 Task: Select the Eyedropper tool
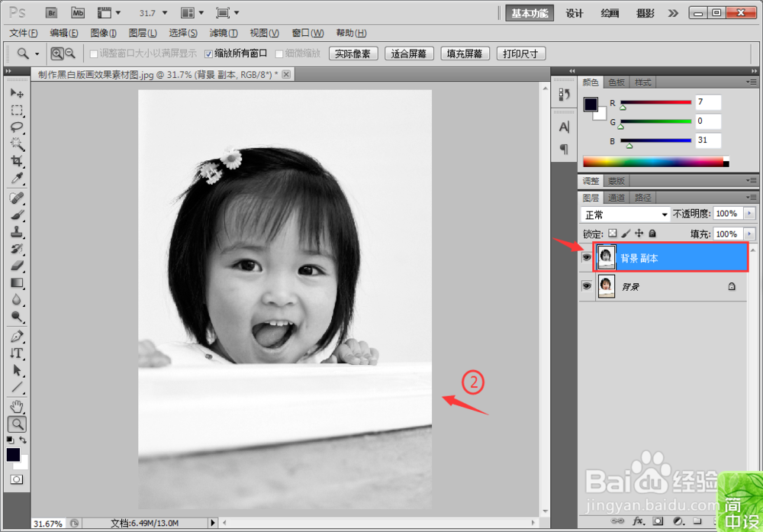point(17,178)
